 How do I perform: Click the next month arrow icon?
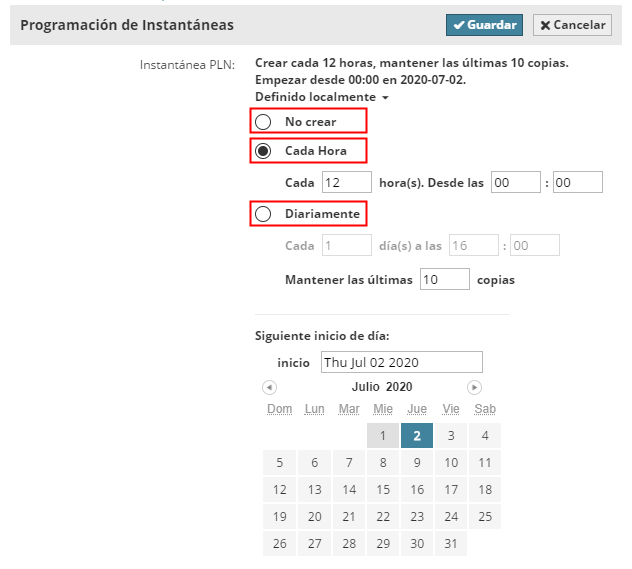point(474,387)
